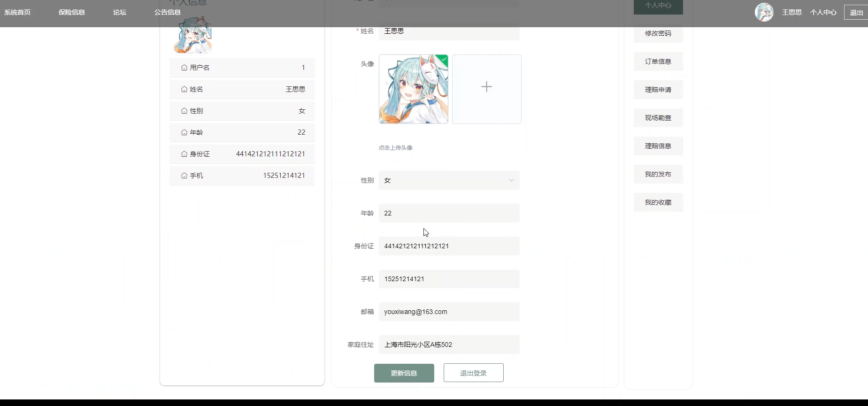Open 系统首页 in the navigation bar
This screenshot has width=868, height=406.
(x=17, y=12)
